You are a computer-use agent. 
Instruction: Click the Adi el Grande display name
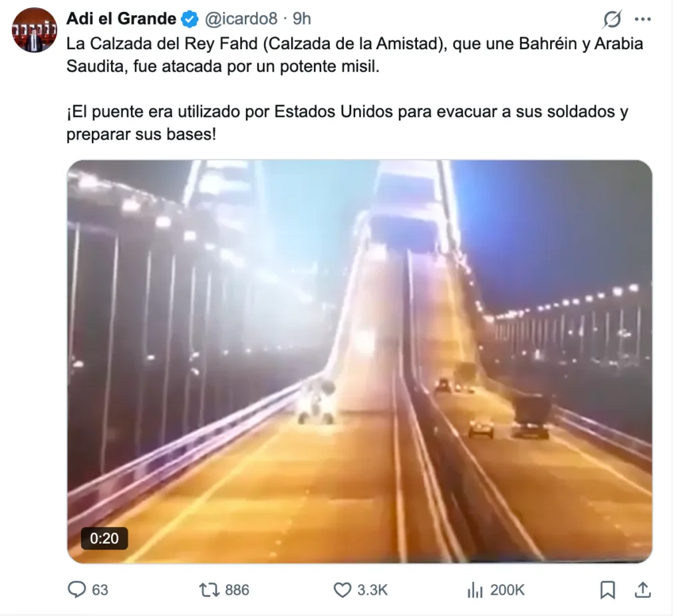pos(121,19)
